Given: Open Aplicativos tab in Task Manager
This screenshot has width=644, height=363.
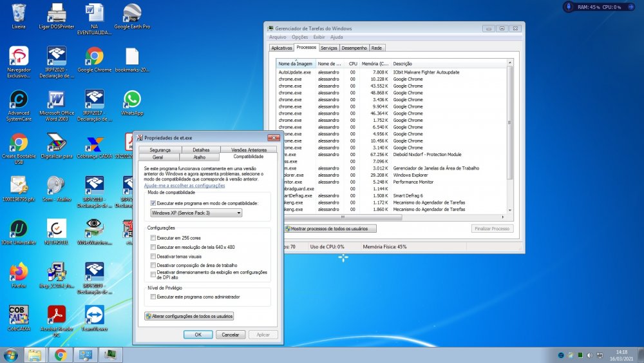Looking at the screenshot, I should [x=282, y=48].
